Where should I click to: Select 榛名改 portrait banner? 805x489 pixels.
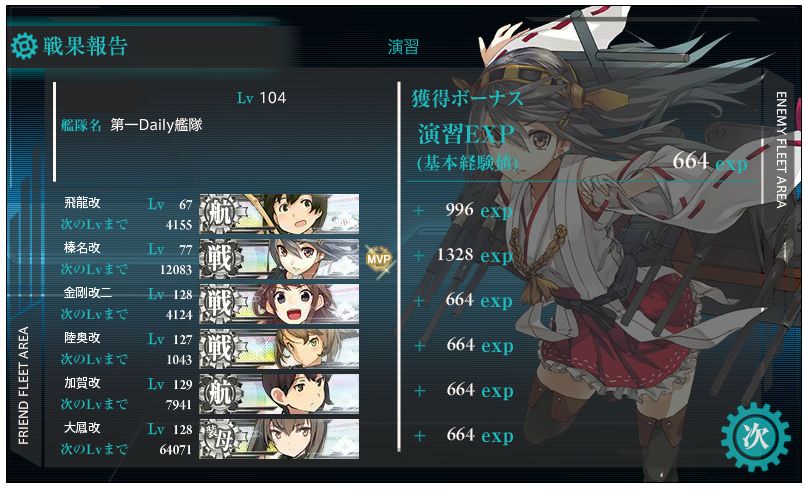(x=279, y=258)
